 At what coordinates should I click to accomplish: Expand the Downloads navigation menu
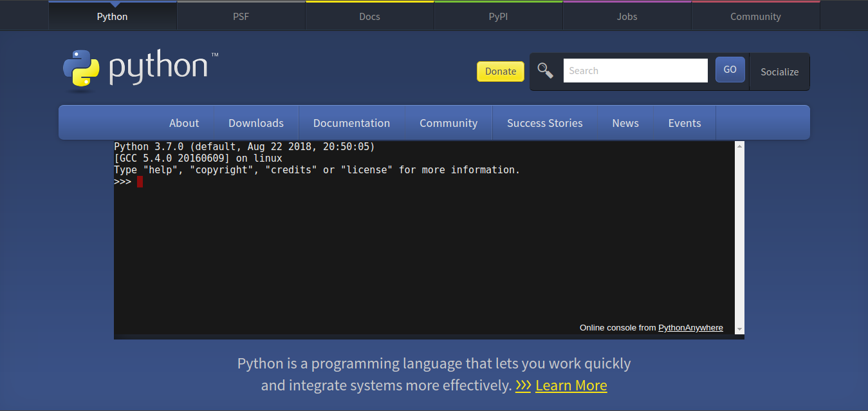[255, 123]
